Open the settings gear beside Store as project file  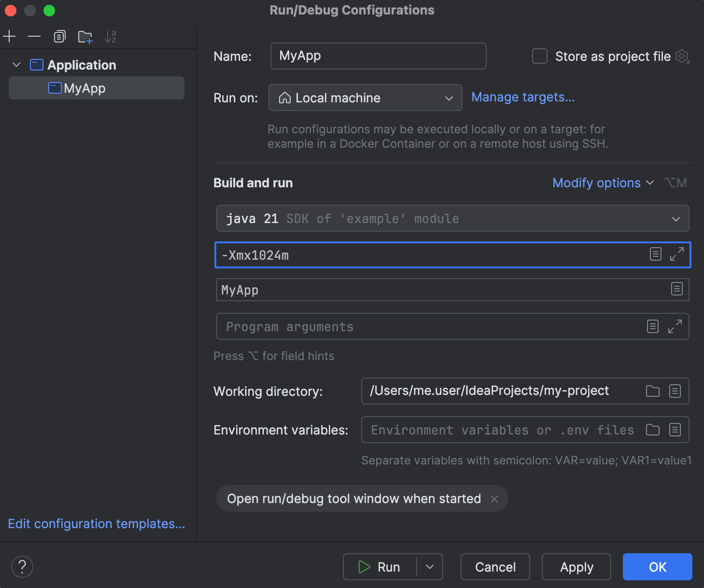point(683,56)
